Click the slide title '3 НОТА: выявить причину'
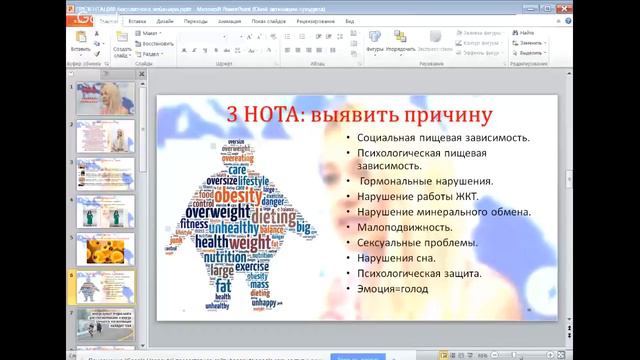This screenshot has width=640, height=360. pyautogui.click(x=360, y=115)
